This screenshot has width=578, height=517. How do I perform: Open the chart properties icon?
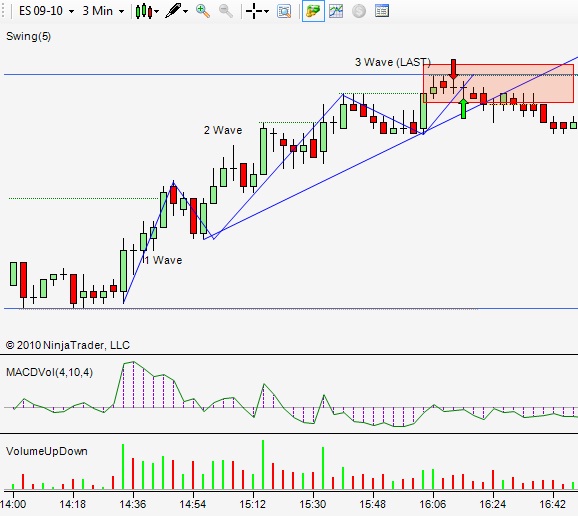click(x=382, y=11)
